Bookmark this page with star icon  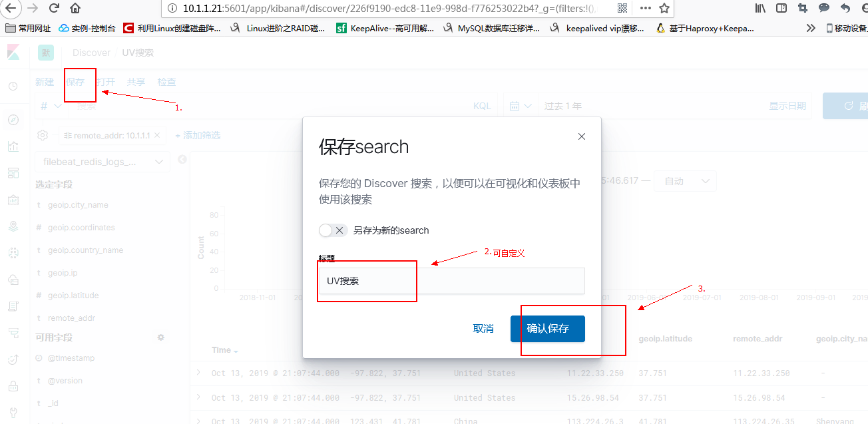tap(664, 9)
